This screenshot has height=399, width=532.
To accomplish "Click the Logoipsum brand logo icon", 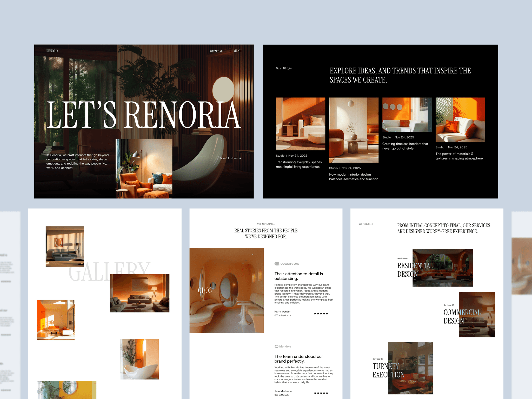I will tap(276, 264).
